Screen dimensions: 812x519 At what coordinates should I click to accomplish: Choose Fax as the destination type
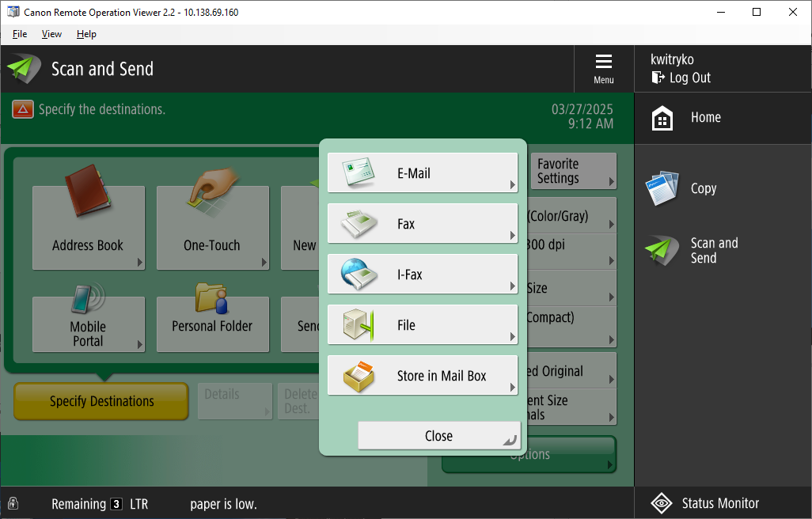coord(422,223)
